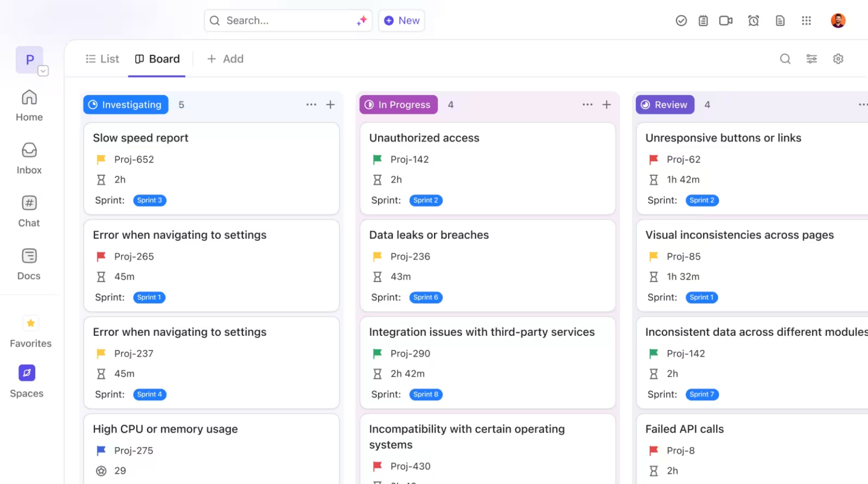This screenshot has width=868, height=484.
Task: Open the board view settings gear
Action: pyautogui.click(x=838, y=59)
